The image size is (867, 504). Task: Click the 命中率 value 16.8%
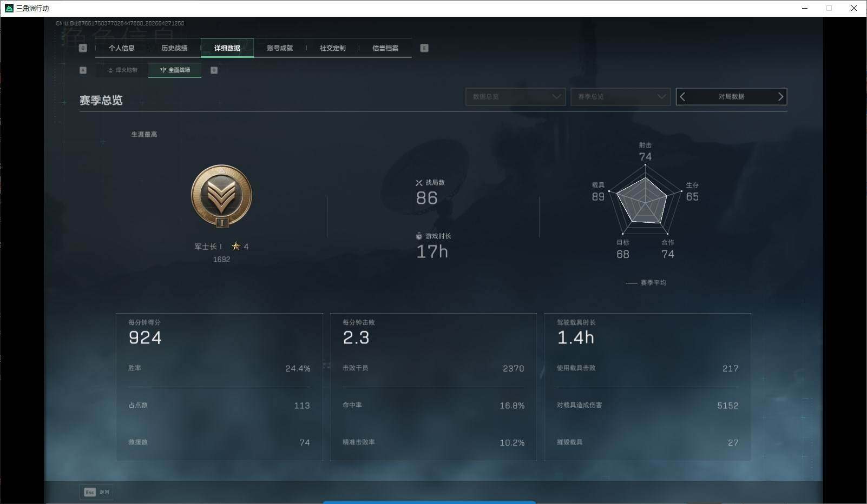click(x=512, y=406)
